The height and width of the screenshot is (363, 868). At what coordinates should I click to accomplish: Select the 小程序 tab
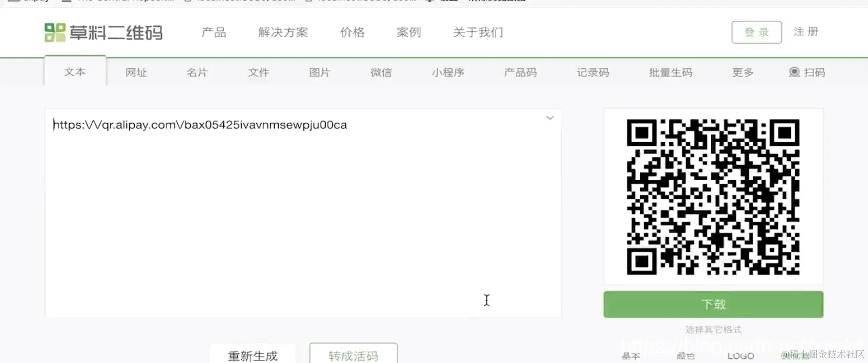pos(448,72)
